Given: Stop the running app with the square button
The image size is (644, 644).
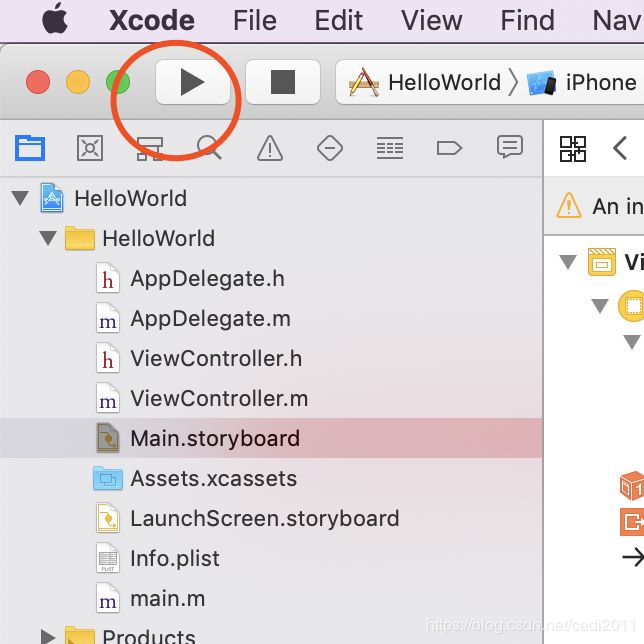Looking at the screenshot, I should pos(283,82).
